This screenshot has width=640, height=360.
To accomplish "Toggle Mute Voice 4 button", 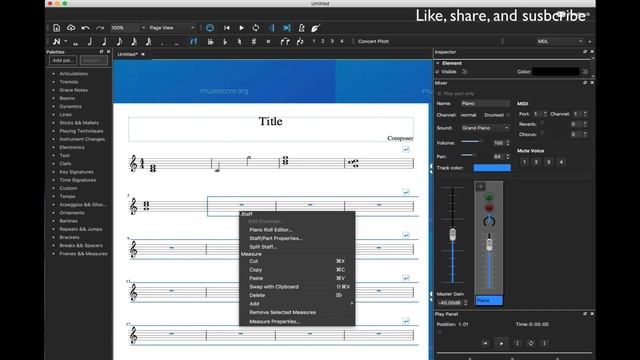I will 561,162.
